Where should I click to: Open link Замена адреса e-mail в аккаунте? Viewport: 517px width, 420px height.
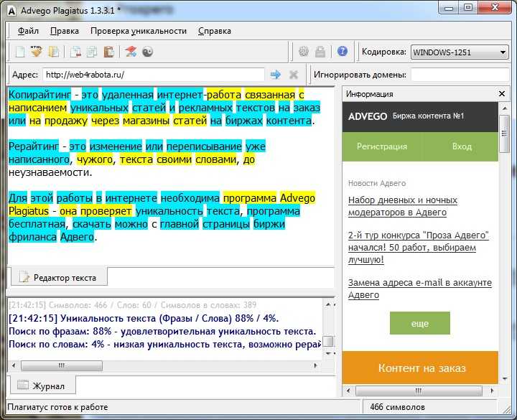(420, 289)
